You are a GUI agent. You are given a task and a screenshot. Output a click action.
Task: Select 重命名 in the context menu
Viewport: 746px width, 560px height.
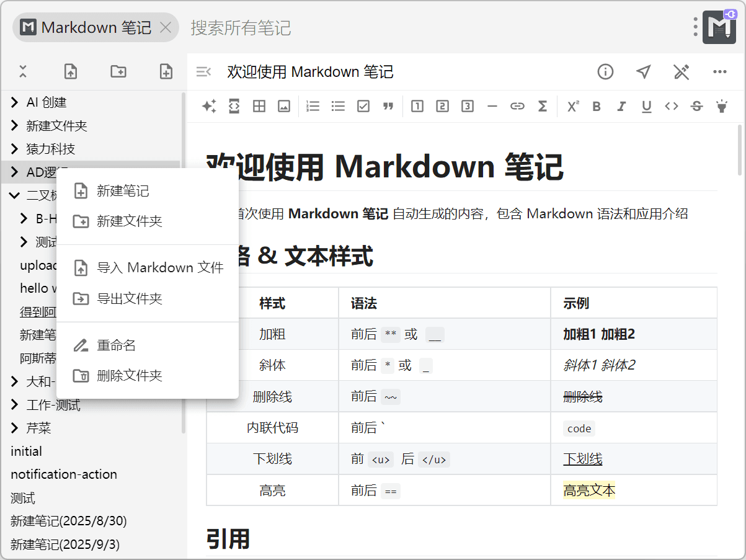pyautogui.click(x=116, y=345)
